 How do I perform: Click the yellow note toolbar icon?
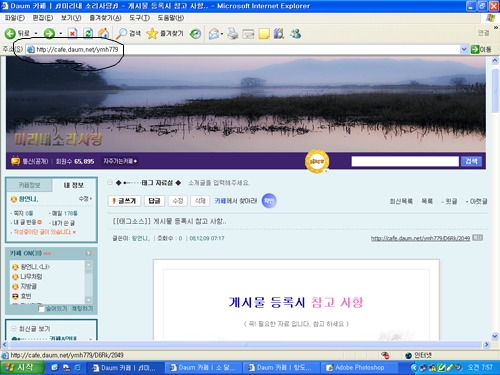(264, 34)
